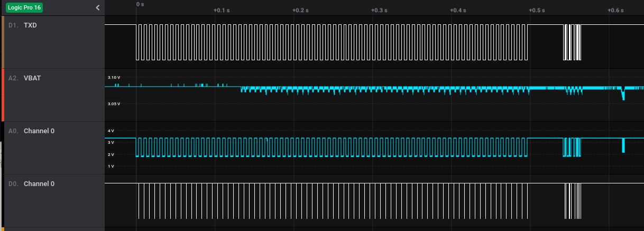Select the A2 VBAT channel label
The width and height of the screenshot is (644, 231).
[x=25, y=78]
